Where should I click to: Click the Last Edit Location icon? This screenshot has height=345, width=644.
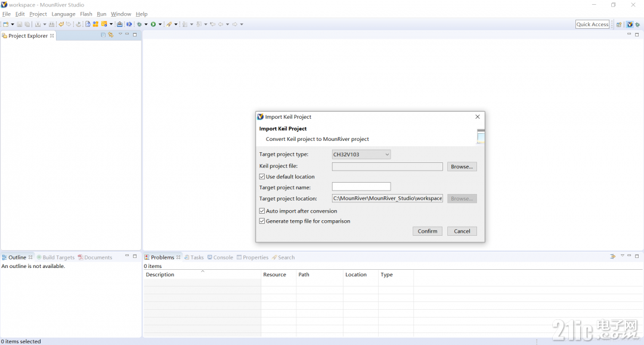click(213, 24)
